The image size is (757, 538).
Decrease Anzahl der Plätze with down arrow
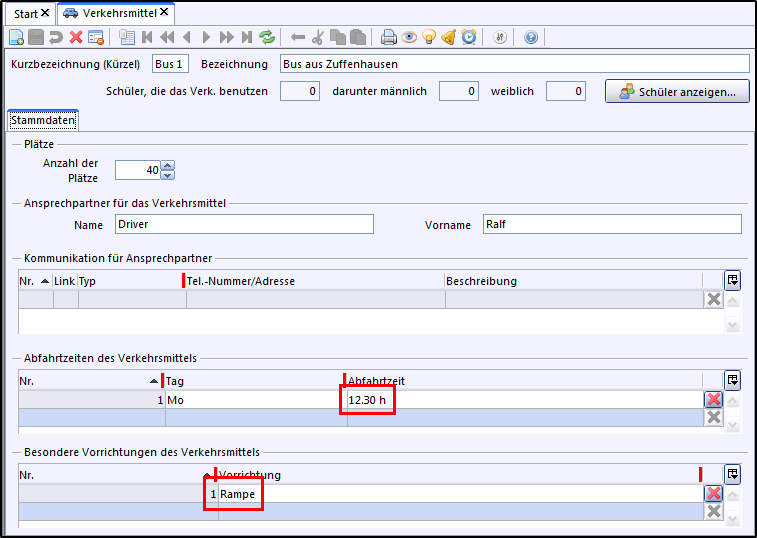167,174
